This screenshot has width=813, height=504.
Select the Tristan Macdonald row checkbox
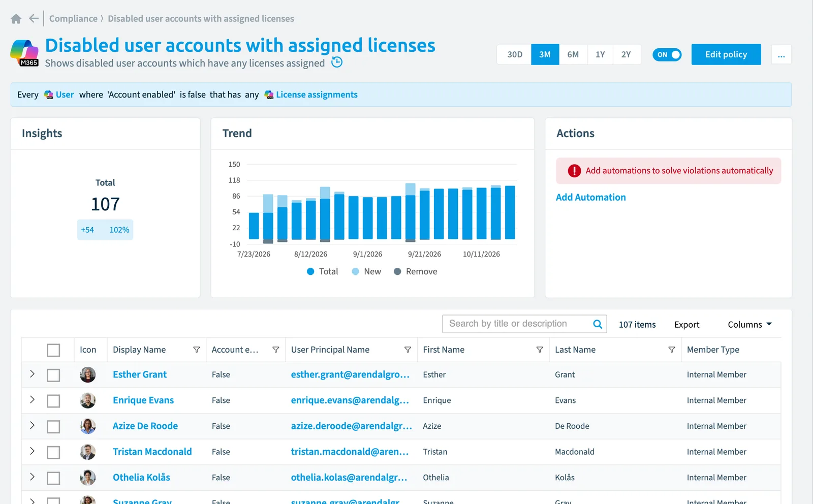53,452
